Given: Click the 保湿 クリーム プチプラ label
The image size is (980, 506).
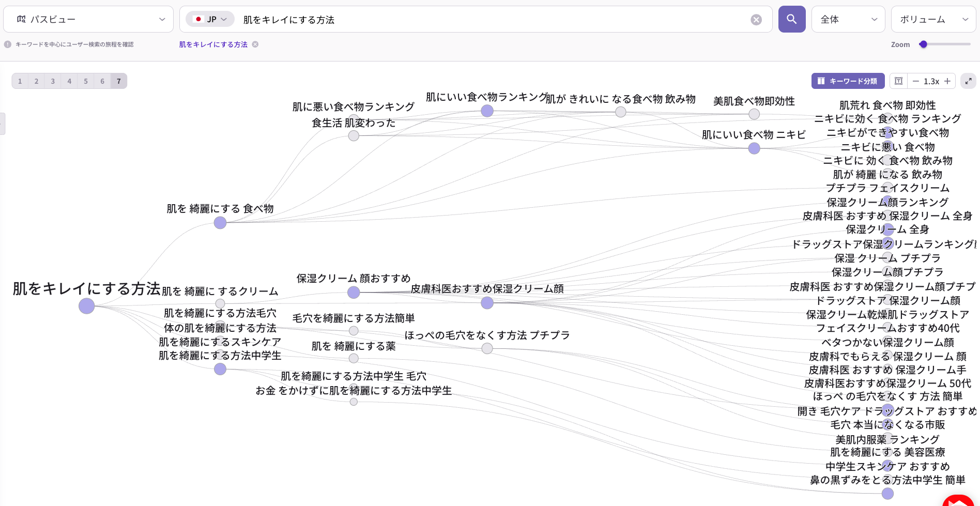Looking at the screenshot, I should (887, 258).
